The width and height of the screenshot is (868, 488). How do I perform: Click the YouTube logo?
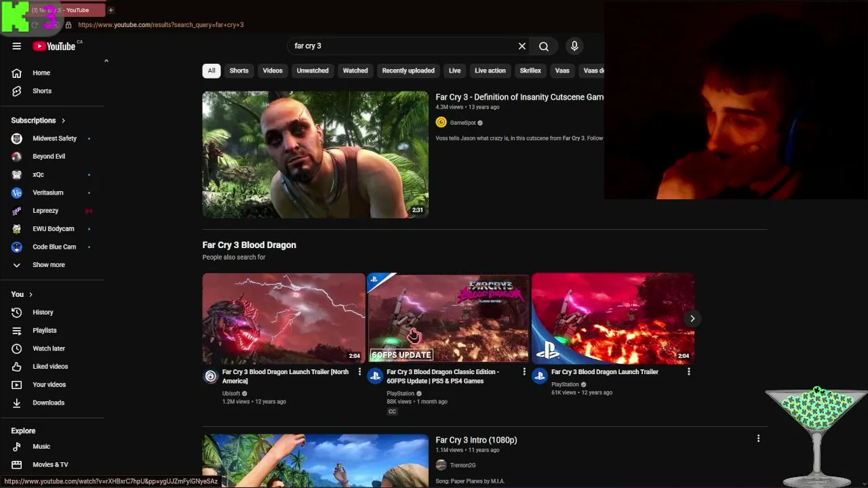click(x=54, y=46)
